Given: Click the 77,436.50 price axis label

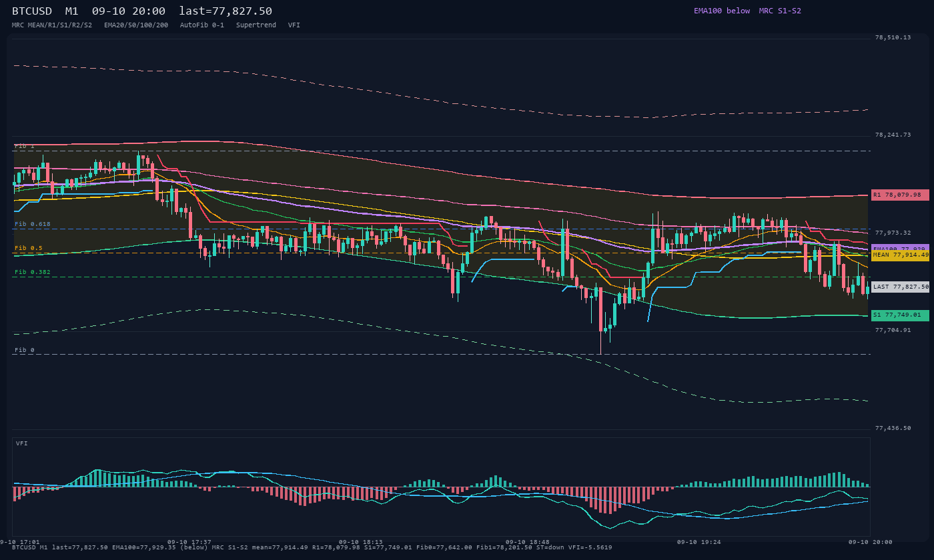Looking at the screenshot, I should 893,428.
